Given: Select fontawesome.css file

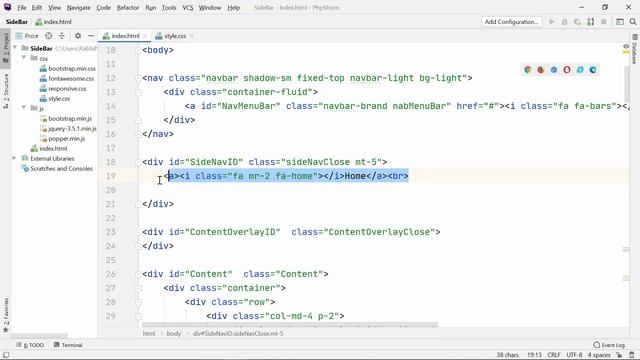Looking at the screenshot, I should [67, 78].
